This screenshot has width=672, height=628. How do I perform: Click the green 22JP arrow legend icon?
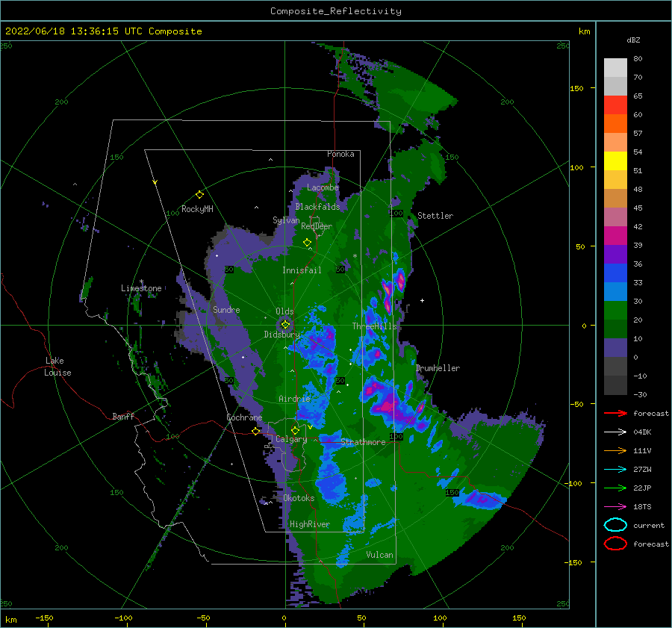tap(615, 488)
